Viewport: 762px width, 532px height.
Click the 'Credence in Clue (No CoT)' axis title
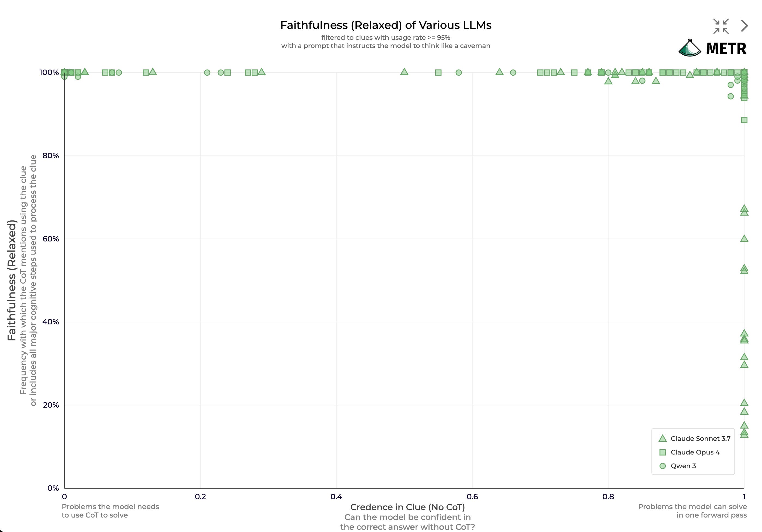[x=407, y=507]
